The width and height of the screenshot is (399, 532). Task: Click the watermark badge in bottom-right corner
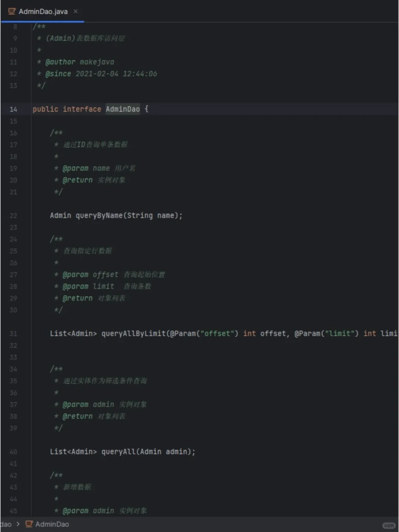389,525
